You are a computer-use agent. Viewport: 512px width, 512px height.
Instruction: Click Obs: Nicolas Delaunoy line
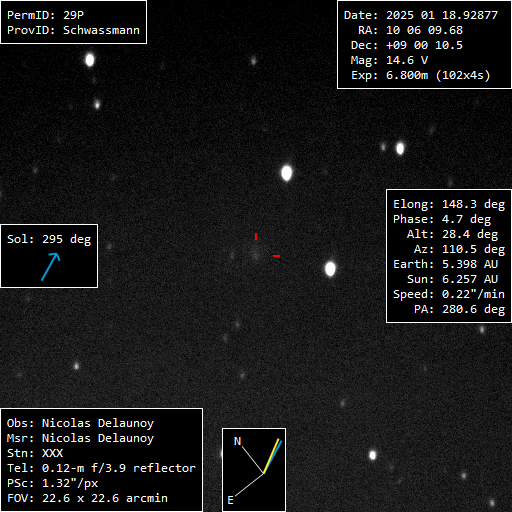[x=80, y=423]
